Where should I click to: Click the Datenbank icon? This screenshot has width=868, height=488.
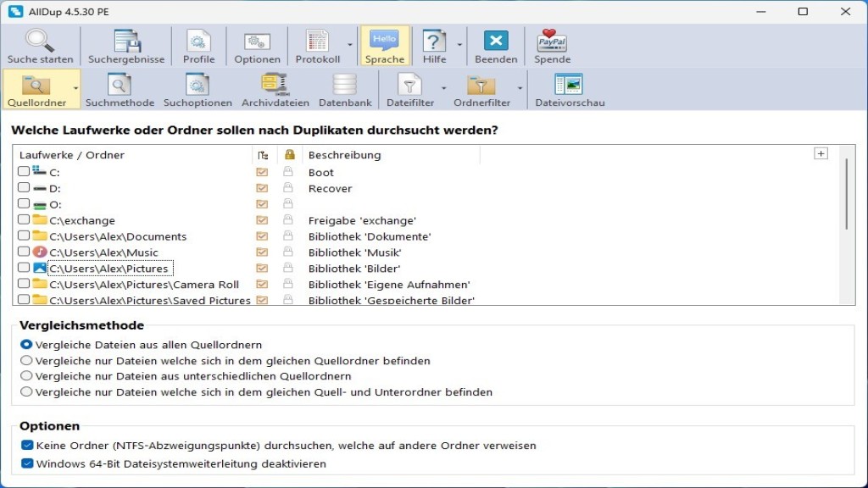click(x=345, y=86)
